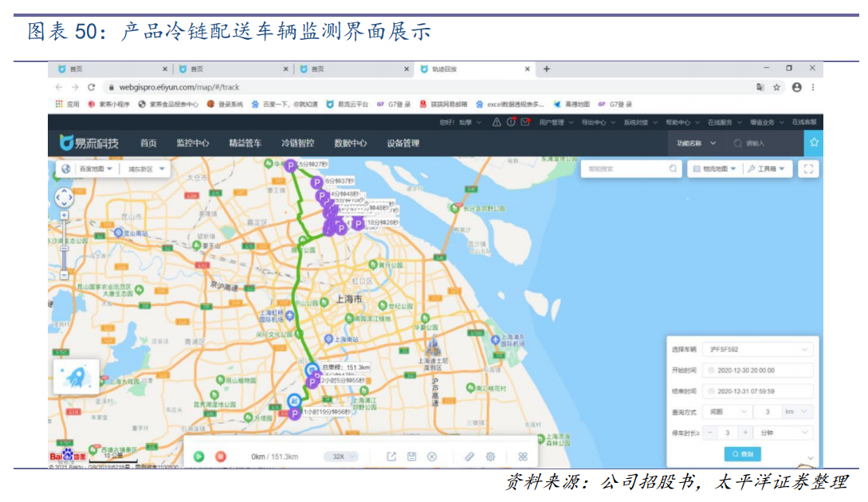
Task: Click the browser address bar URL
Action: (179, 88)
